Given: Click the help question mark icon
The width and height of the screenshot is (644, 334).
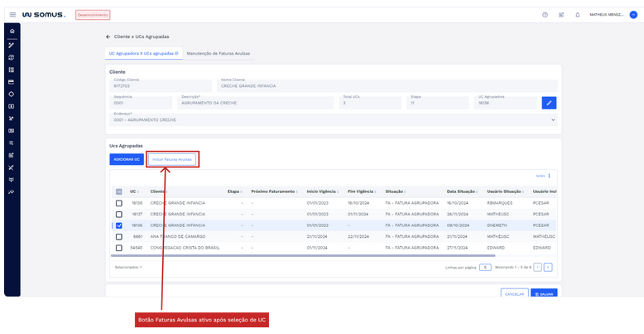Looking at the screenshot, I should coord(545,15).
